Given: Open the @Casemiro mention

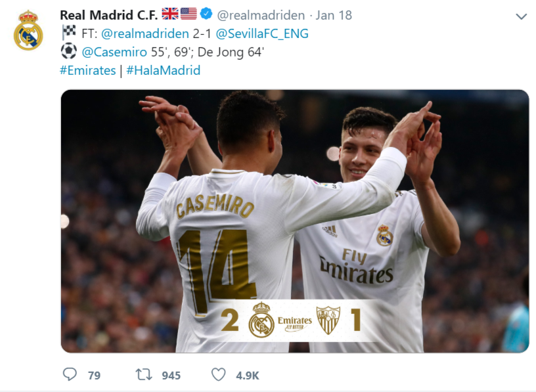Looking at the screenshot, I should 114,52.
